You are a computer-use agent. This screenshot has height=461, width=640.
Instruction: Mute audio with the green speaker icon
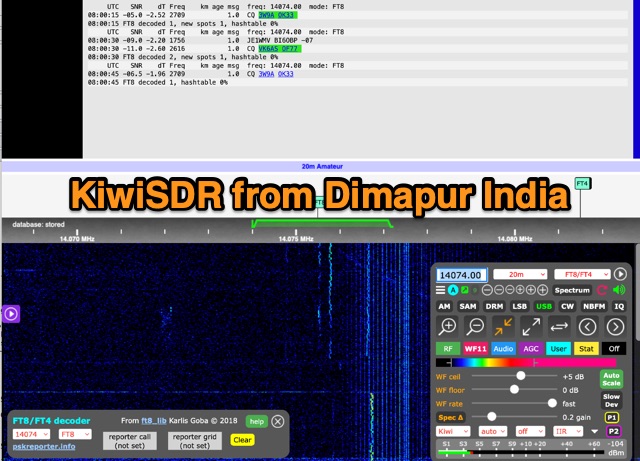pyautogui.click(x=619, y=290)
